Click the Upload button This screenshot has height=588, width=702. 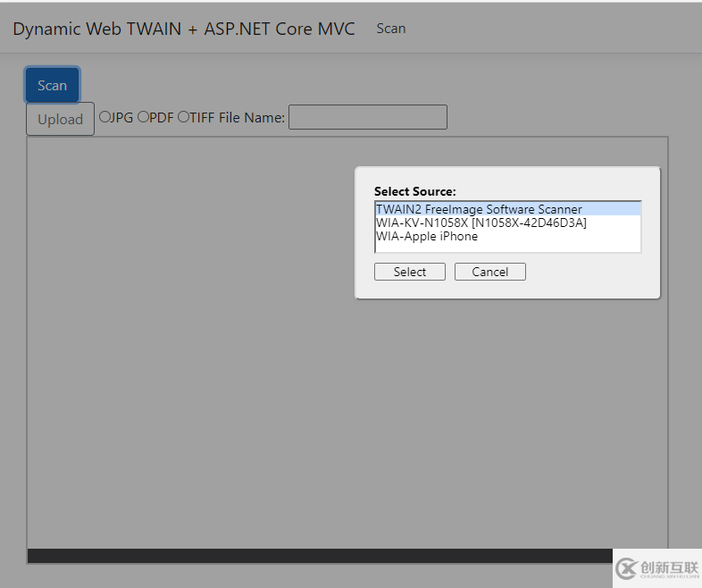pos(60,119)
